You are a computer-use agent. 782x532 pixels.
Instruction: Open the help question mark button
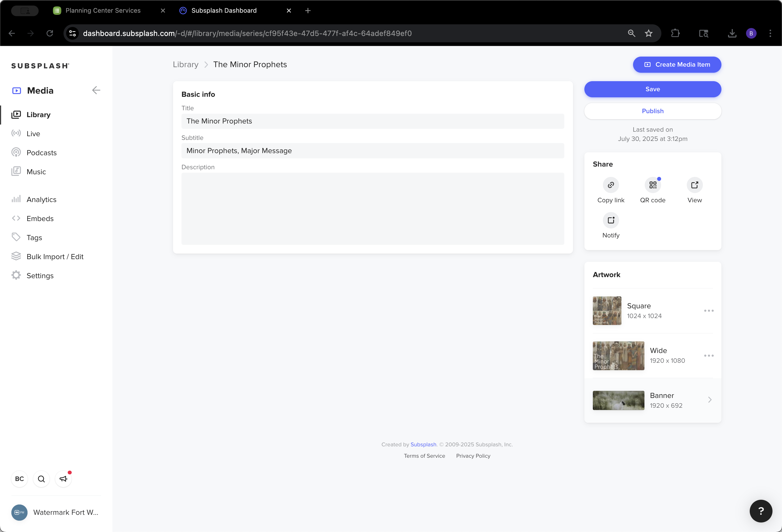coord(761,511)
